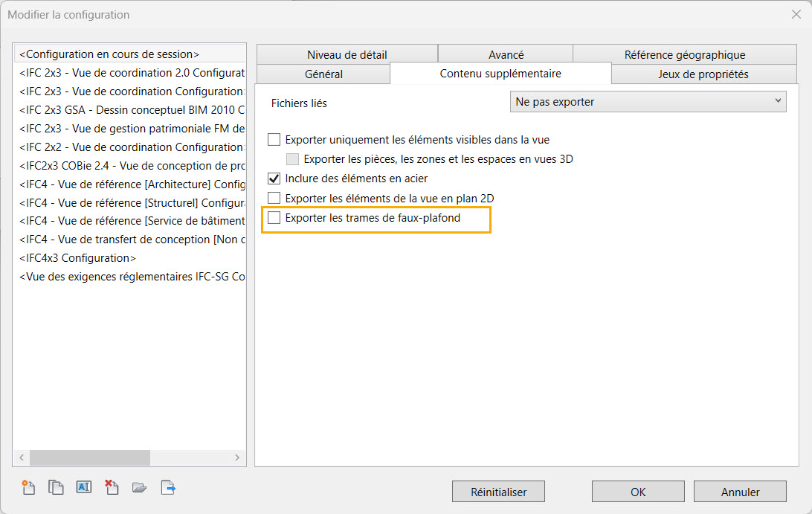Open the Jeux de propriétés tab
This screenshot has height=514, width=812.
click(x=703, y=74)
